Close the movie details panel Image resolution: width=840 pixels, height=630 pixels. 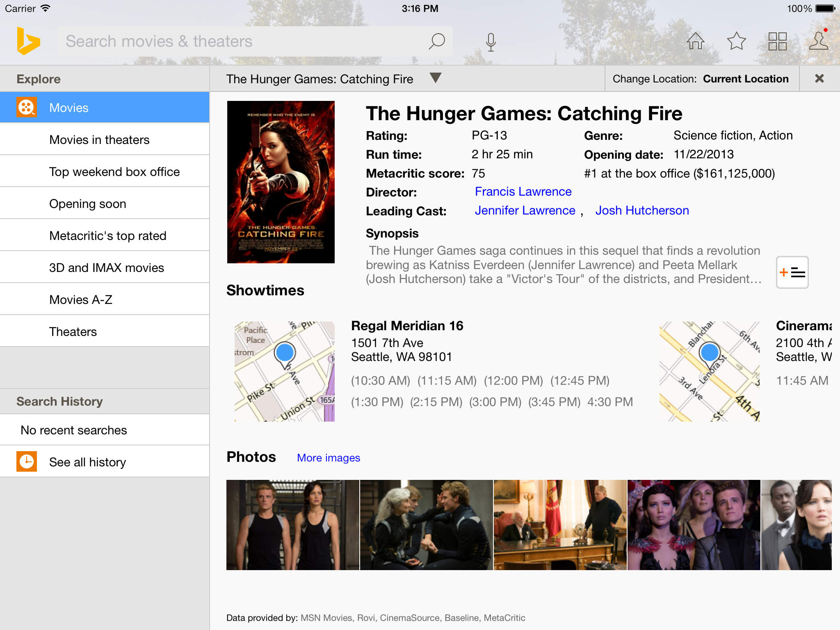(x=819, y=78)
